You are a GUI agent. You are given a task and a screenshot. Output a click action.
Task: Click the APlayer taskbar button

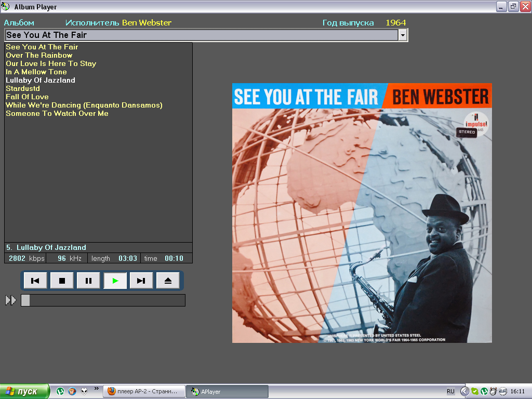tap(228, 391)
